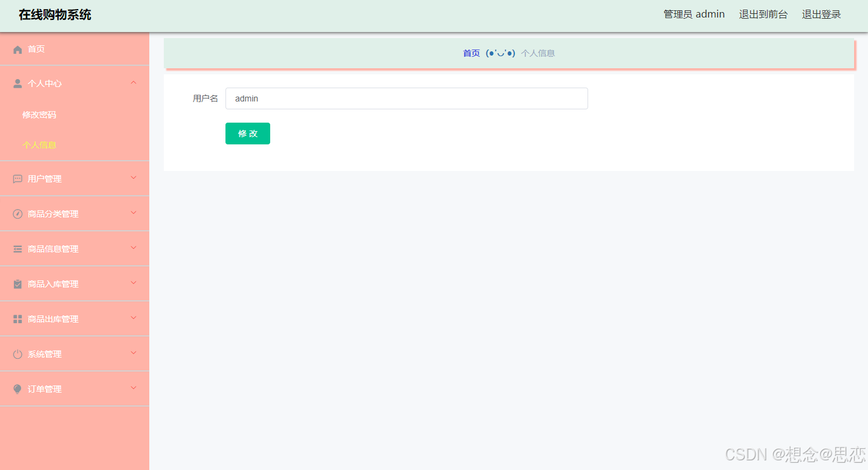Open the 商品出库管理 menu label

click(x=53, y=319)
